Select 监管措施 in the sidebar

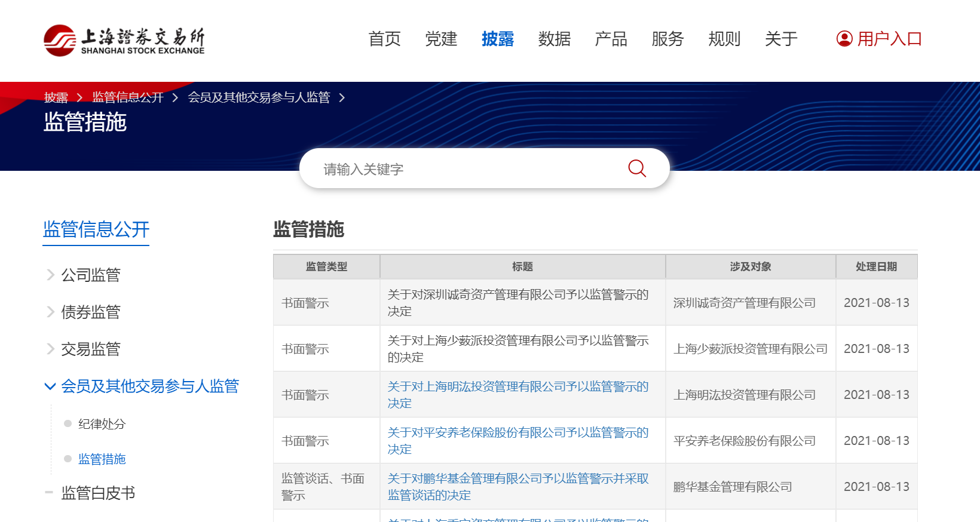point(102,459)
